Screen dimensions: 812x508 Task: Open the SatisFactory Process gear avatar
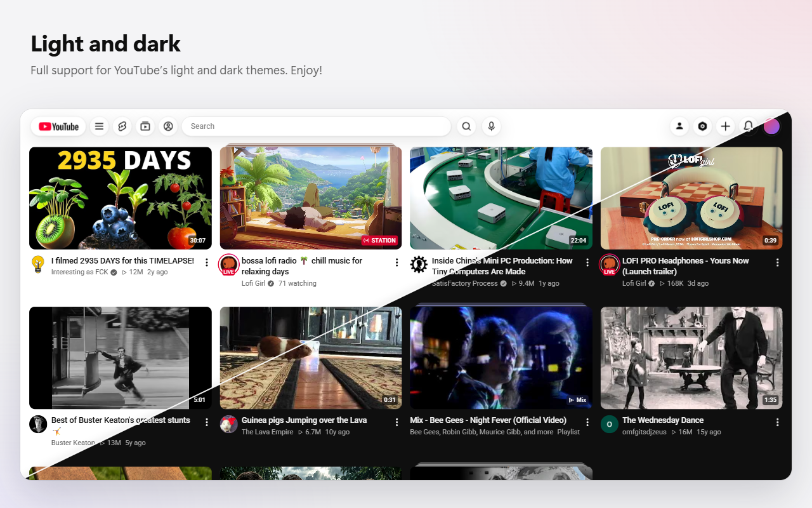pos(419,265)
